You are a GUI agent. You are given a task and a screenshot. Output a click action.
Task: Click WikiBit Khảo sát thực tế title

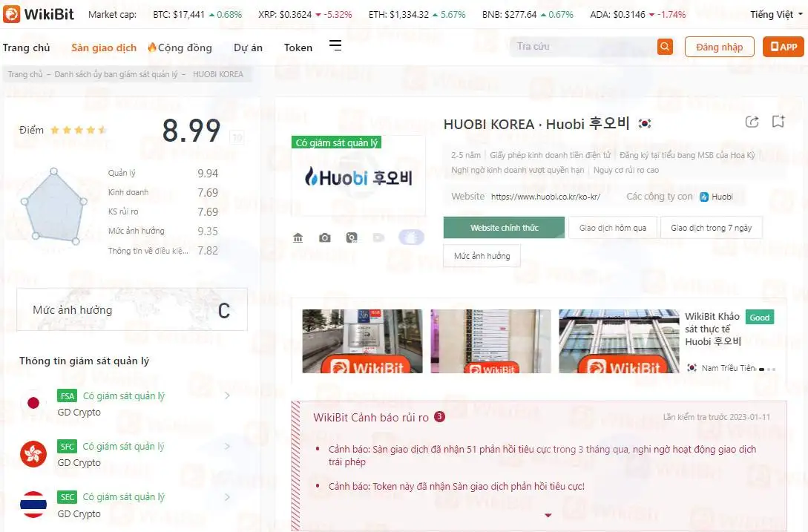[x=713, y=329]
